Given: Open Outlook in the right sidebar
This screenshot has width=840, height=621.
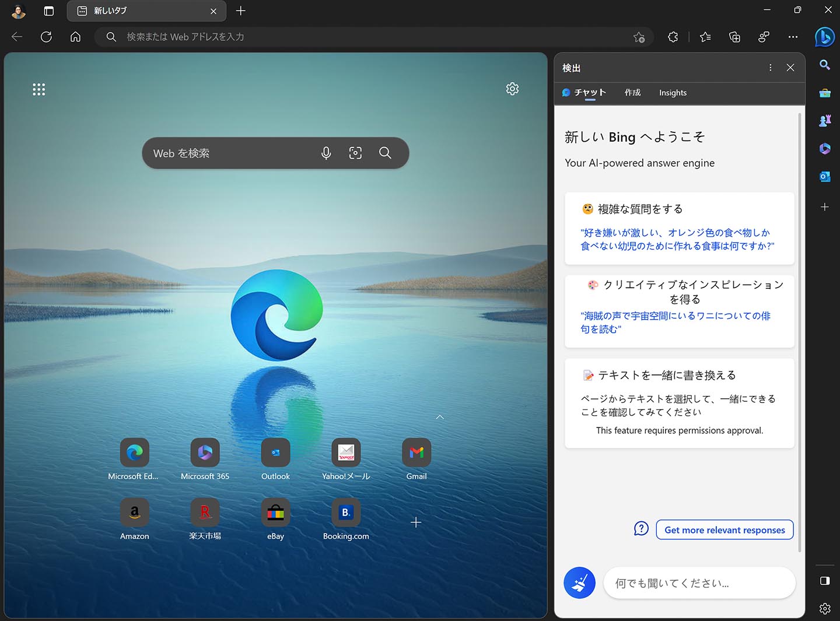Looking at the screenshot, I should pyautogui.click(x=824, y=176).
